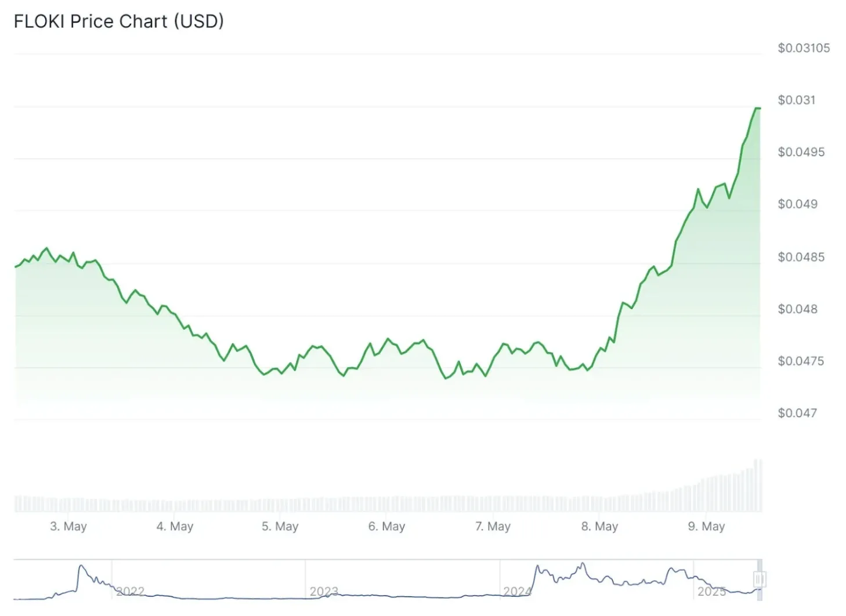Select the 4. May date label

[x=175, y=527]
